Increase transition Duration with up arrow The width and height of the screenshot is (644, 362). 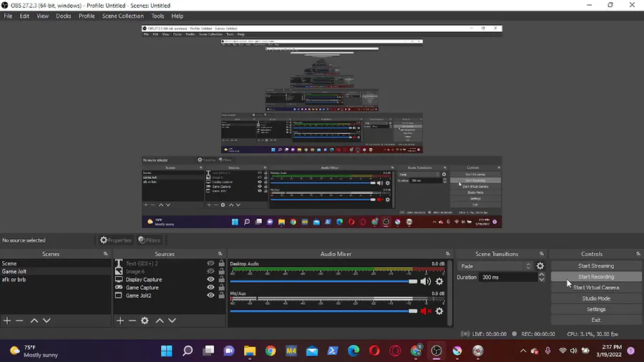pos(542,275)
